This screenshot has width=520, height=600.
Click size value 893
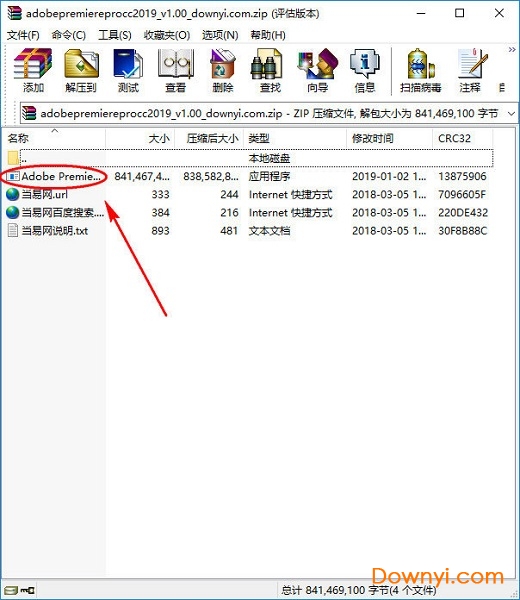tap(160, 230)
